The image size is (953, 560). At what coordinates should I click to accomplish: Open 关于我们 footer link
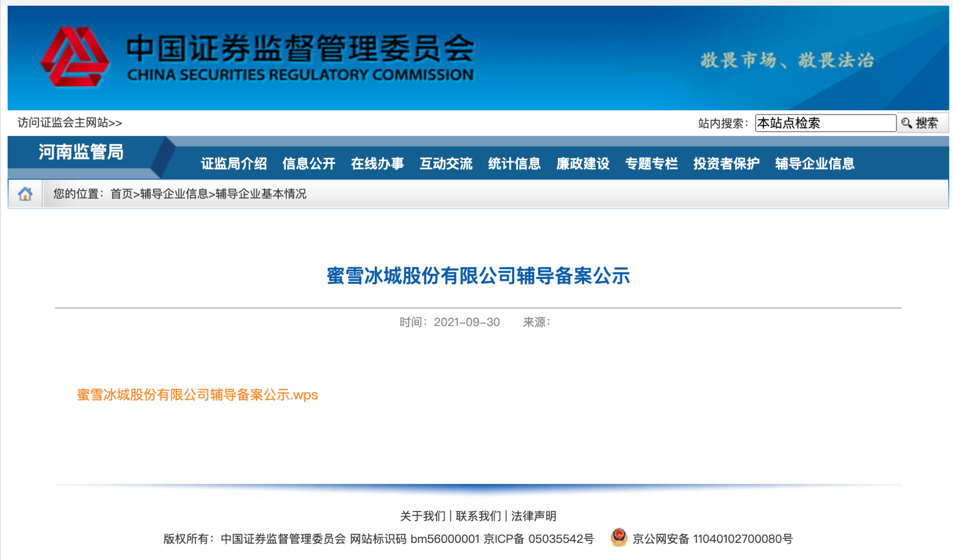(422, 516)
